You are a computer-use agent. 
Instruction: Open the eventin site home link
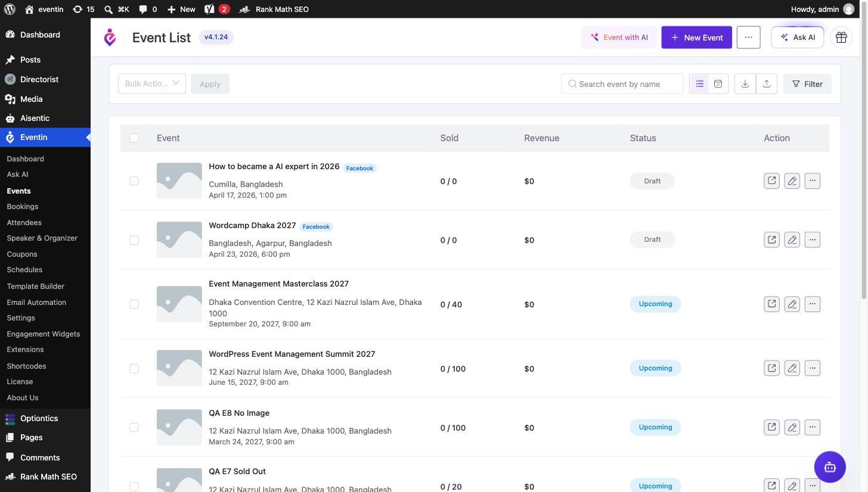(44, 9)
